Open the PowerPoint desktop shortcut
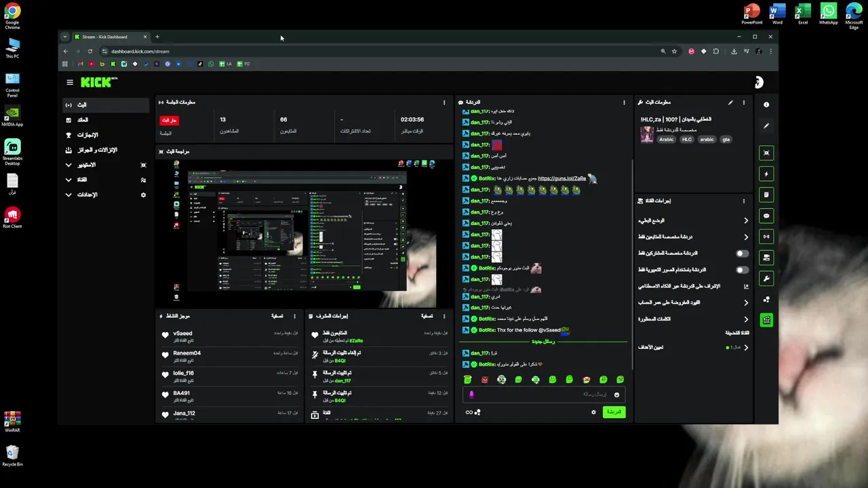This screenshot has width=868, height=488. tap(752, 14)
